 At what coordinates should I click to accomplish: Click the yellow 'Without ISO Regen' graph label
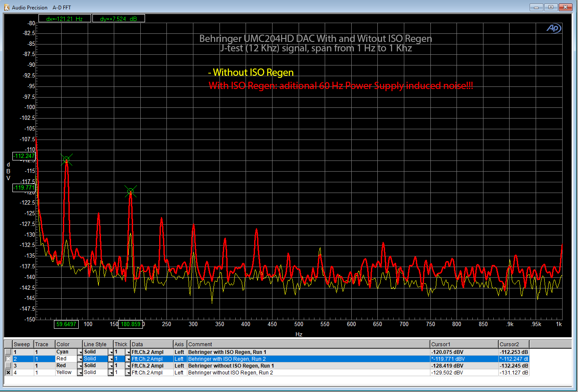point(251,72)
